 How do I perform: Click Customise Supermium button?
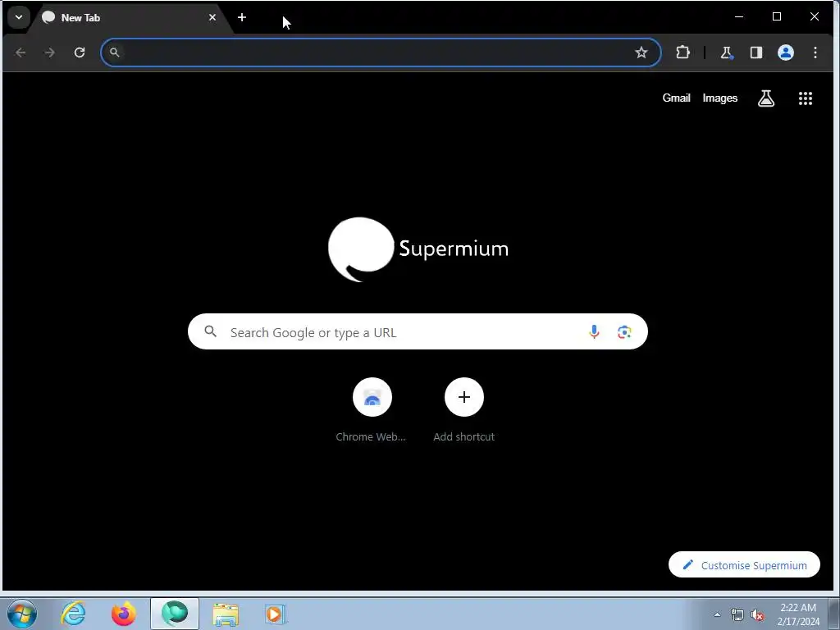pos(744,564)
